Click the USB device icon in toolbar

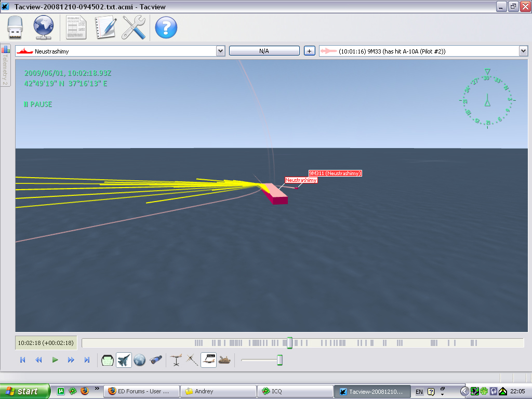[x=15, y=28]
